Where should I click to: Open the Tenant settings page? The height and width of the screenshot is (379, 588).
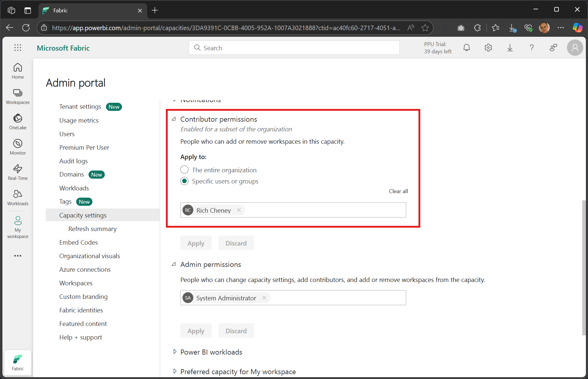(80, 106)
